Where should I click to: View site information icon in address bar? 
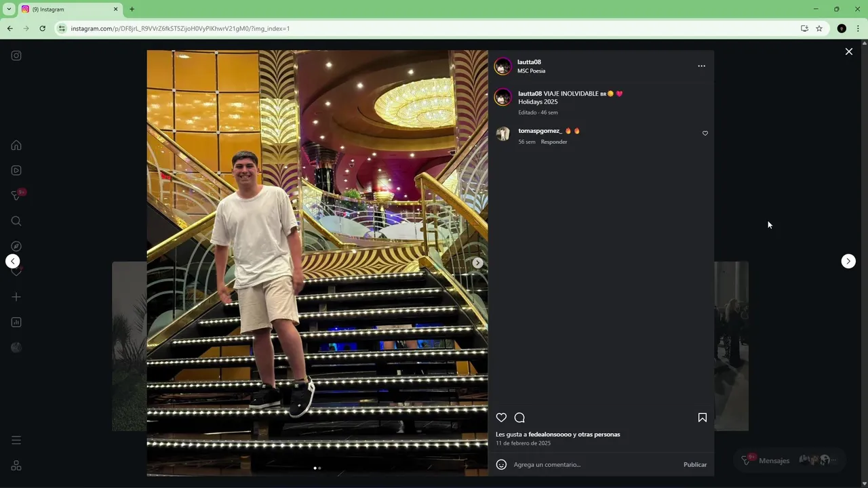(x=62, y=28)
